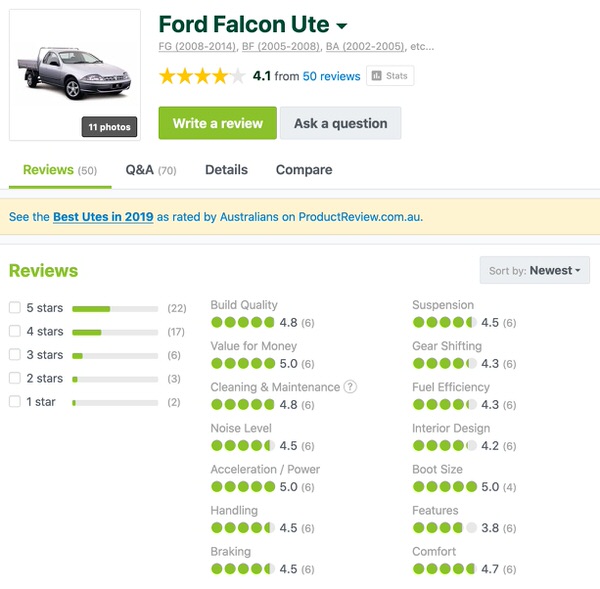The height and width of the screenshot is (589, 600).
Task: Click the Acceleration / Power label
Action: (x=265, y=469)
